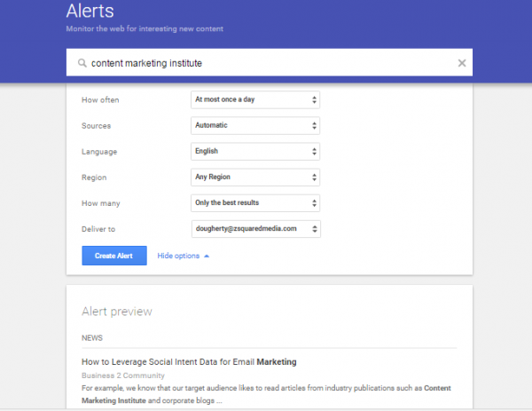Open the Language dropdown set to English
The height and width of the screenshot is (411, 532).
[255, 152]
